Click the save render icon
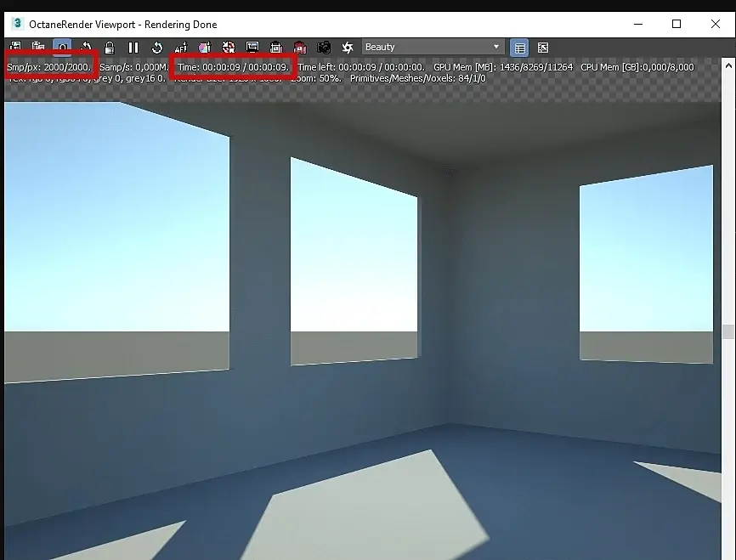 point(15,47)
